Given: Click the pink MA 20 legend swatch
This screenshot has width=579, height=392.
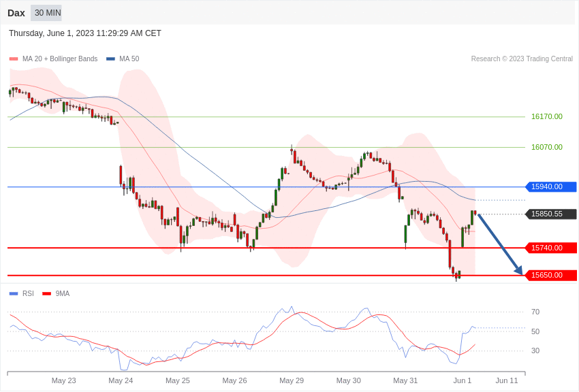Looking at the screenshot, I should click(x=14, y=59).
